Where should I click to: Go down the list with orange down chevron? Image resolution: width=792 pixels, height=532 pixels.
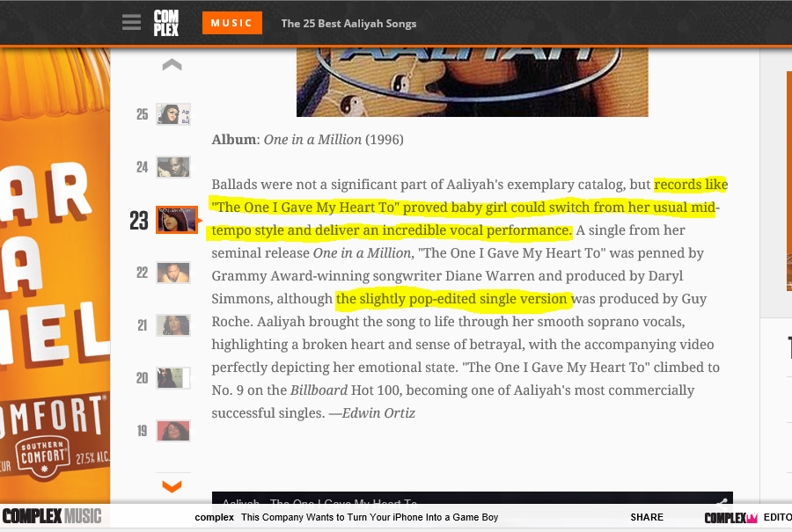click(172, 486)
